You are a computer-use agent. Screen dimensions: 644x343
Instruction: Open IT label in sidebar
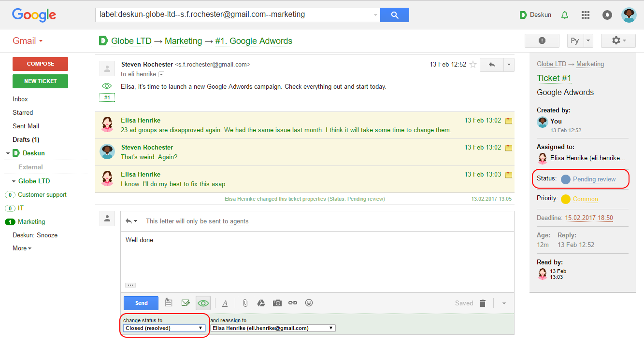[x=21, y=208]
